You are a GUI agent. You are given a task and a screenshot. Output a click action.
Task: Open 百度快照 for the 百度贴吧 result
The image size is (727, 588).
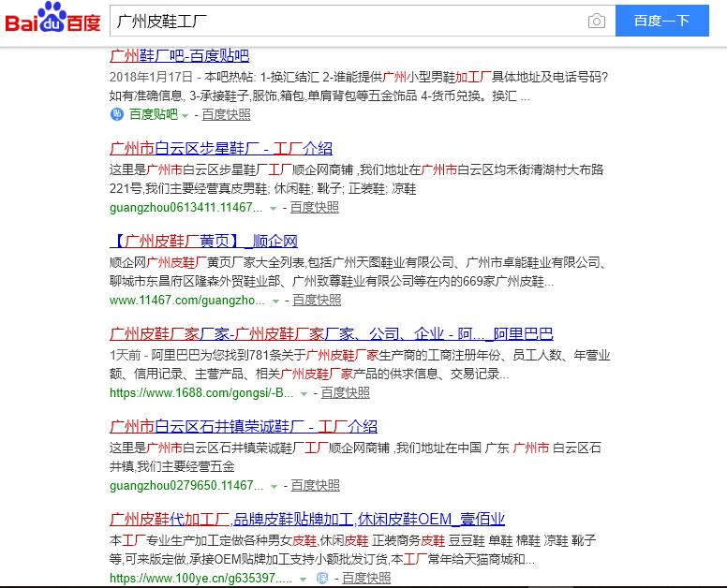click(227, 114)
